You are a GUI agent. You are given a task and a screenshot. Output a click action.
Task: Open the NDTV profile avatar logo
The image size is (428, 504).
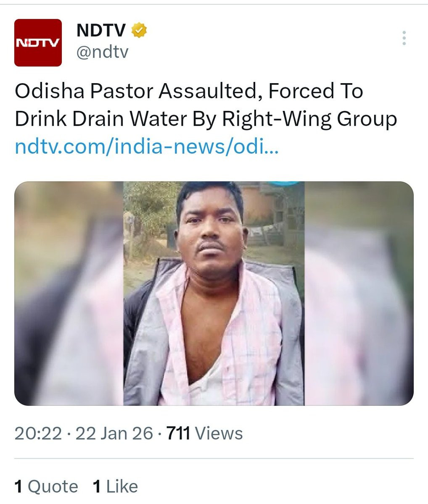(38, 43)
